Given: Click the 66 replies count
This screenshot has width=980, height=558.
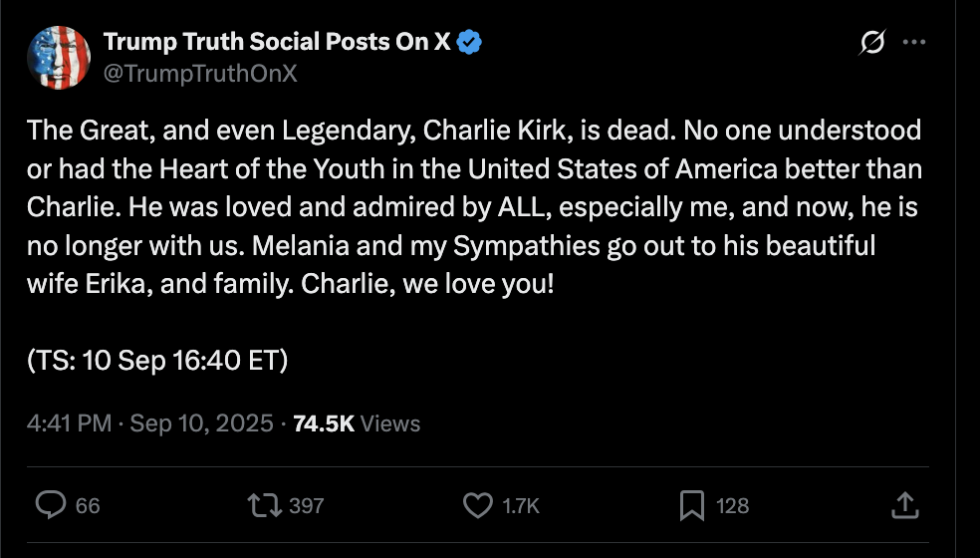Looking at the screenshot, I should [88, 506].
